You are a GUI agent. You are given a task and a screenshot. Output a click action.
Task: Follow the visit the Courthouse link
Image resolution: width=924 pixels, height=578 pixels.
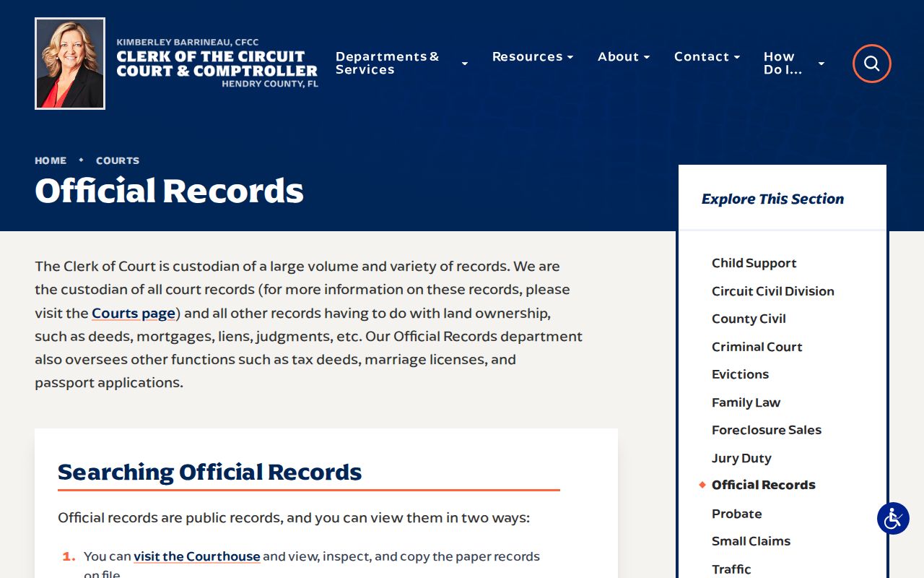click(197, 556)
